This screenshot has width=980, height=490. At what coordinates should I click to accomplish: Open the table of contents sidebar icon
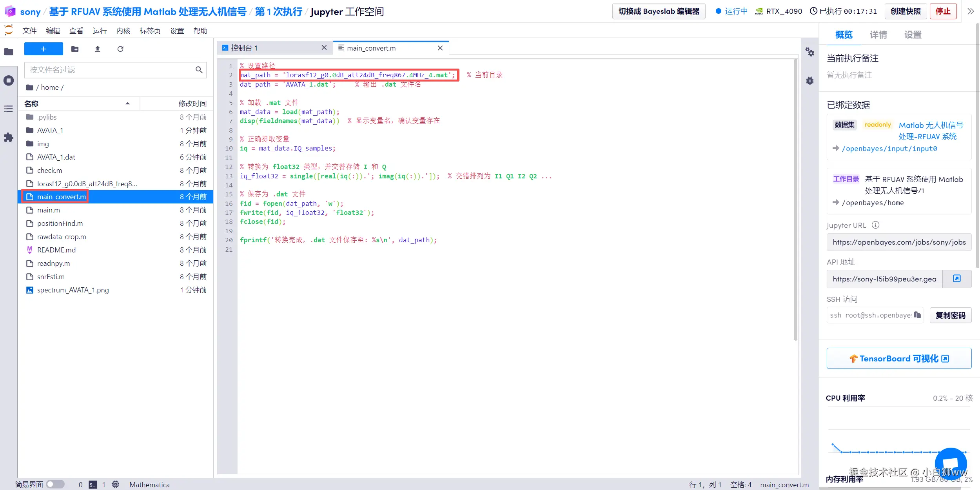pyautogui.click(x=9, y=109)
